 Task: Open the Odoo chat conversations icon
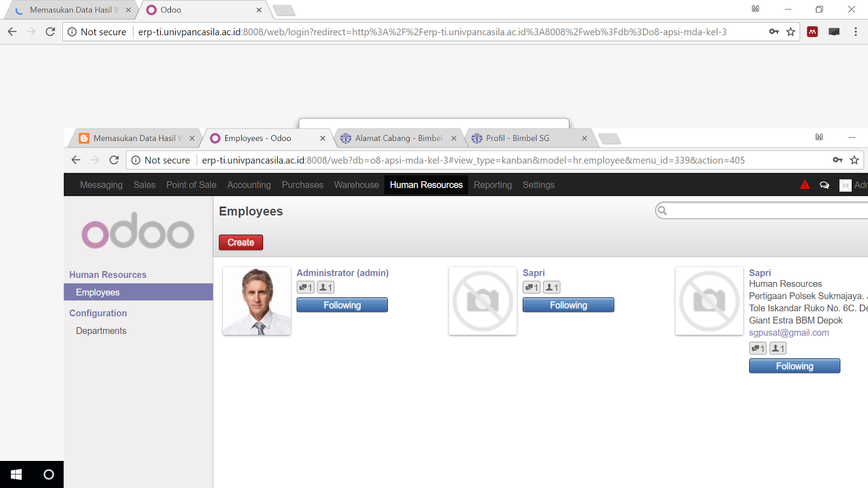[x=825, y=185]
